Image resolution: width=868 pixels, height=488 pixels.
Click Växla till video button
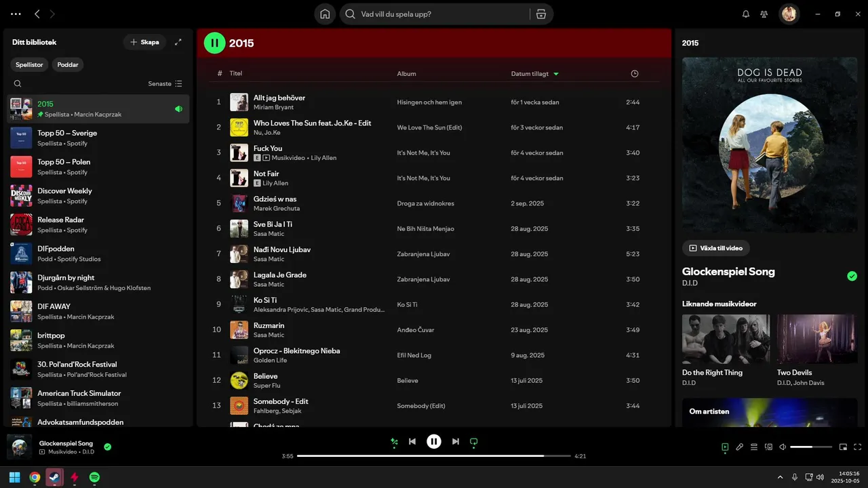(716, 248)
